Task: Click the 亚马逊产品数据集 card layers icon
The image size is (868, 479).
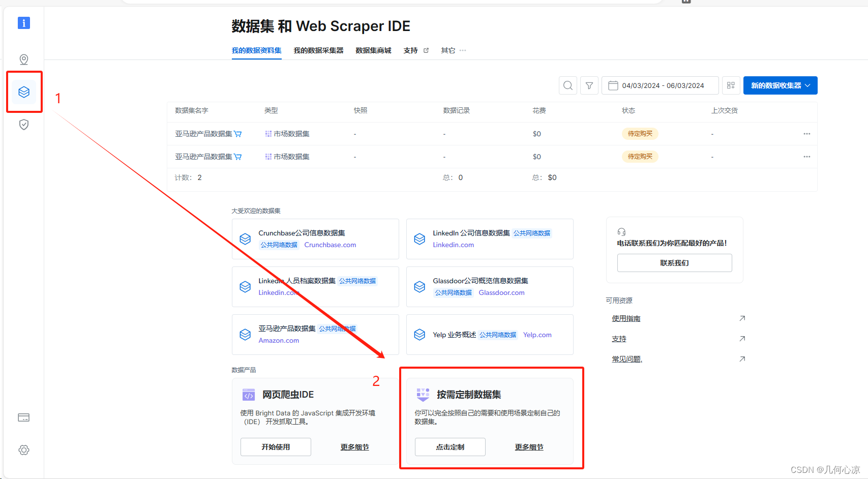Action: 245,335
